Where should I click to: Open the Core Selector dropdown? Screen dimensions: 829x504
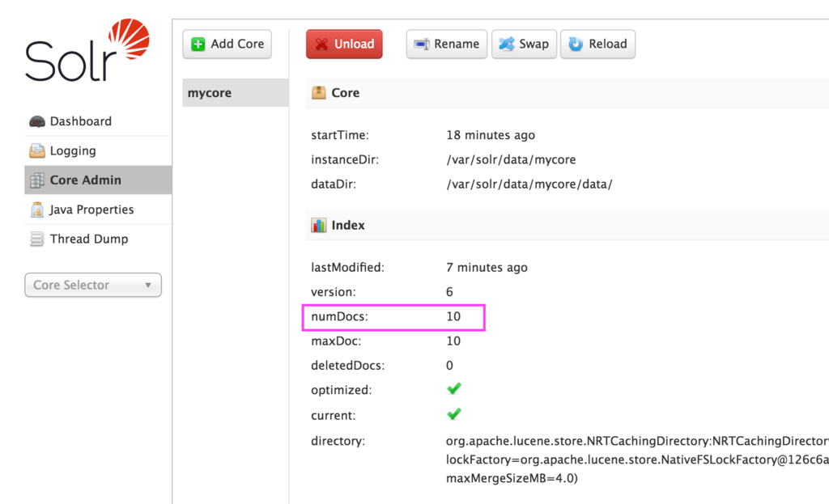tap(93, 285)
